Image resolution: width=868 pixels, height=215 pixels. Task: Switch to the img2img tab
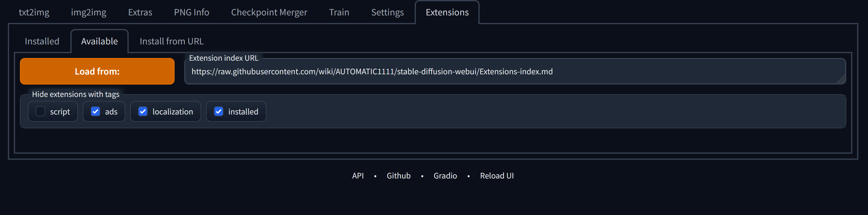point(88,12)
